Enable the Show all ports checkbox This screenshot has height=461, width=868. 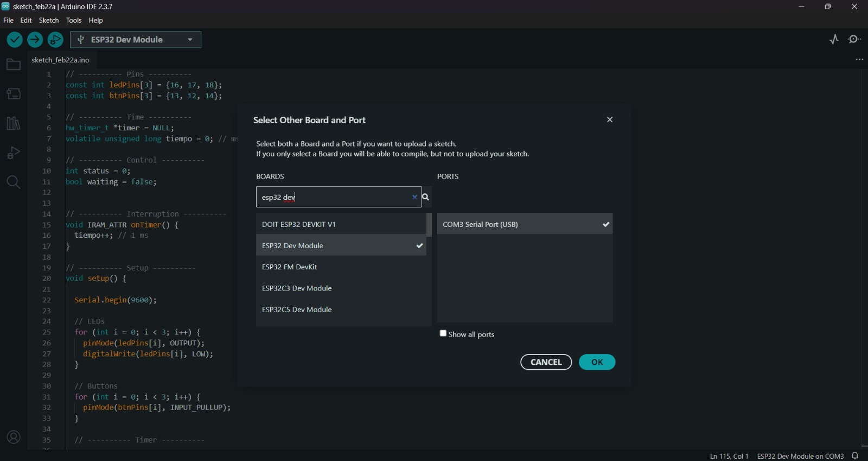click(x=443, y=333)
